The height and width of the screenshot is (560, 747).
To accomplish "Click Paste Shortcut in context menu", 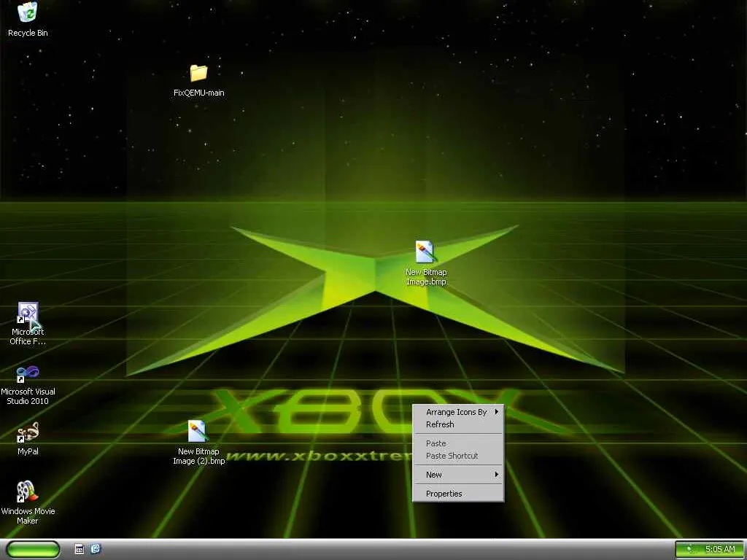I will click(x=458, y=456).
